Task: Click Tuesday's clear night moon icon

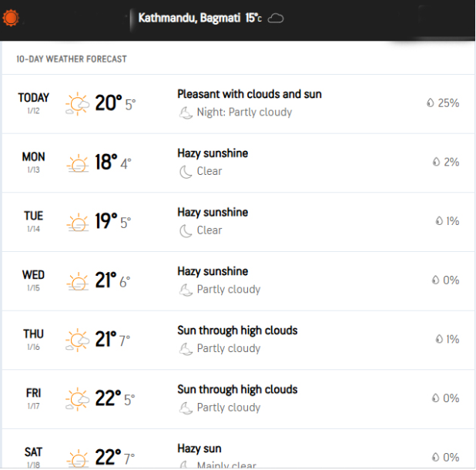Action: (x=186, y=230)
